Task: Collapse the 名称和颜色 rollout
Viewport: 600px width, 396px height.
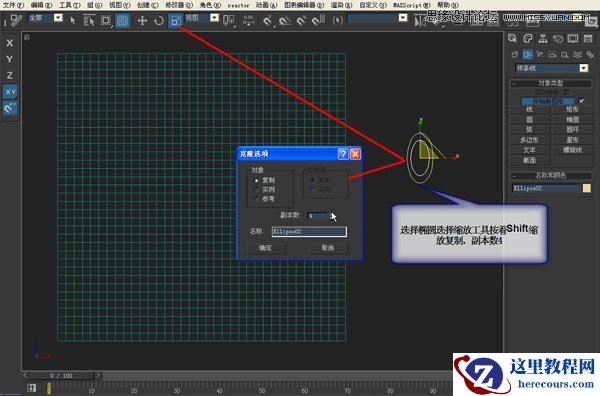Action: pyautogui.click(x=551, y=176)
